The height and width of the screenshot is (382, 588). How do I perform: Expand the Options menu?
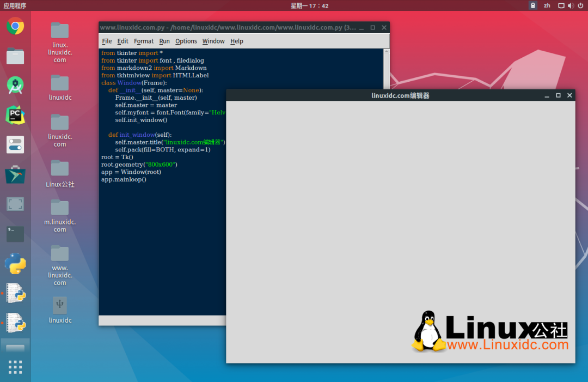pos(186,41)
